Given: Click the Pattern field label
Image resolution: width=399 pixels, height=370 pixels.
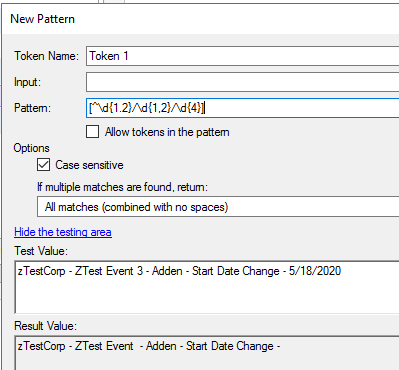Looking at the screenshot, I should point(32,108).
